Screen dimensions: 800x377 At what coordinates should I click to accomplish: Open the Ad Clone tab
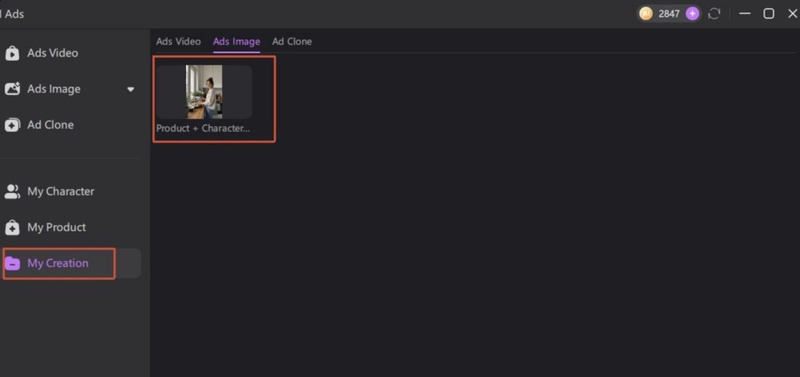point(292,41)
